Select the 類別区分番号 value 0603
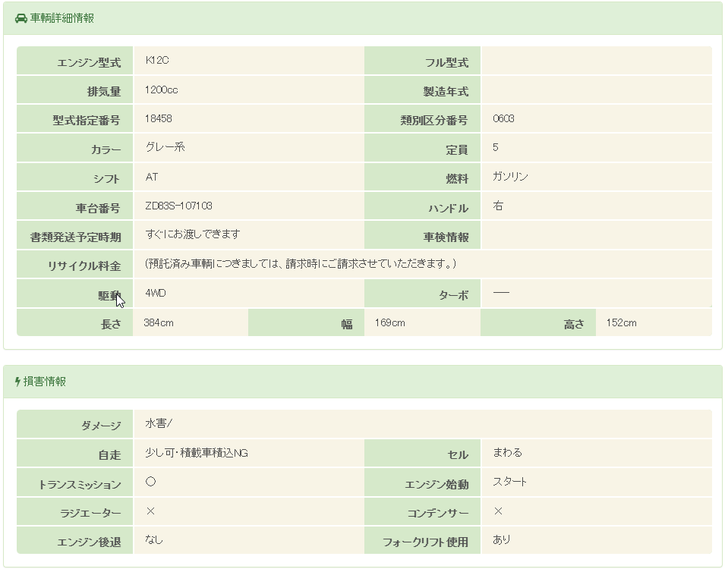 tap(503, 118)
